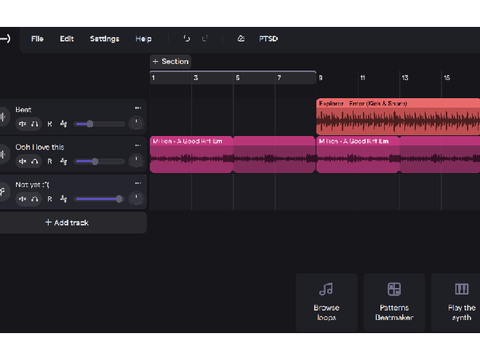
Task: Arm recording on the Not yet track
Action: (x=50, y=199)
